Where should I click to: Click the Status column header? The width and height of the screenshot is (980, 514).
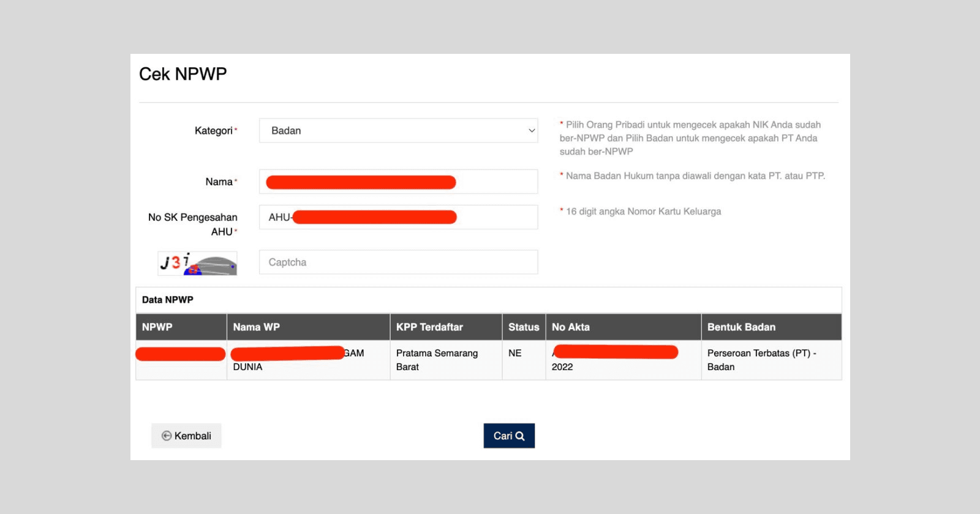(524, 327)
